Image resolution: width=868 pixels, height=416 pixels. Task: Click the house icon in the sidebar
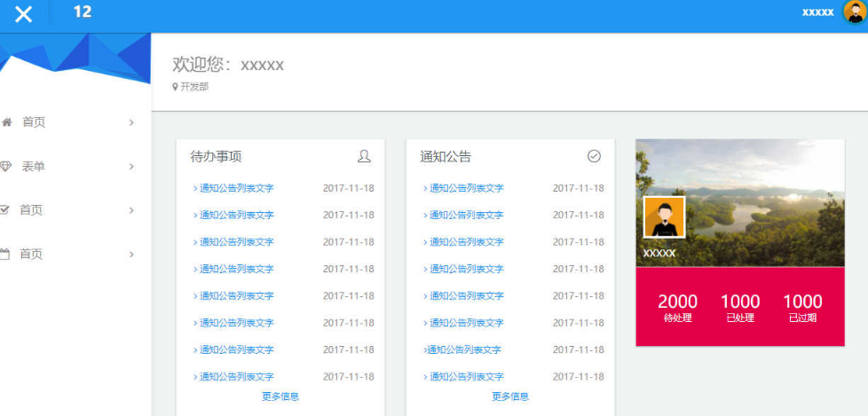6,122
